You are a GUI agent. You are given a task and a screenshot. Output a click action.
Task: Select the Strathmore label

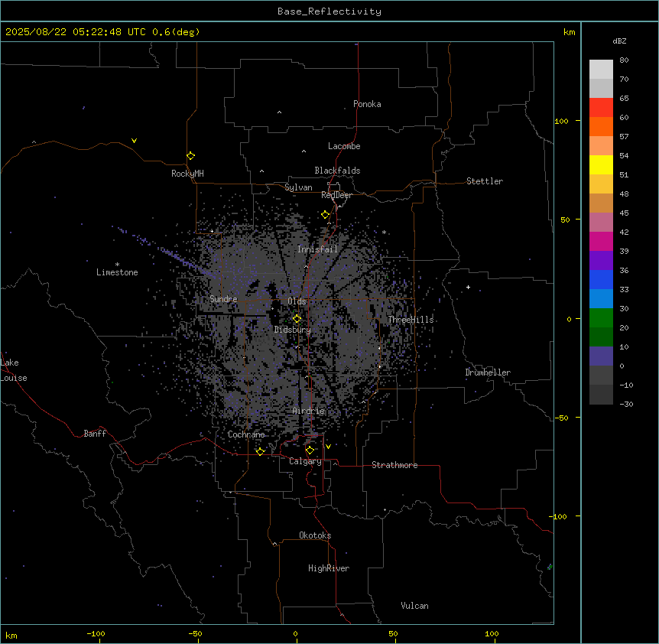(x=394, y=465)
